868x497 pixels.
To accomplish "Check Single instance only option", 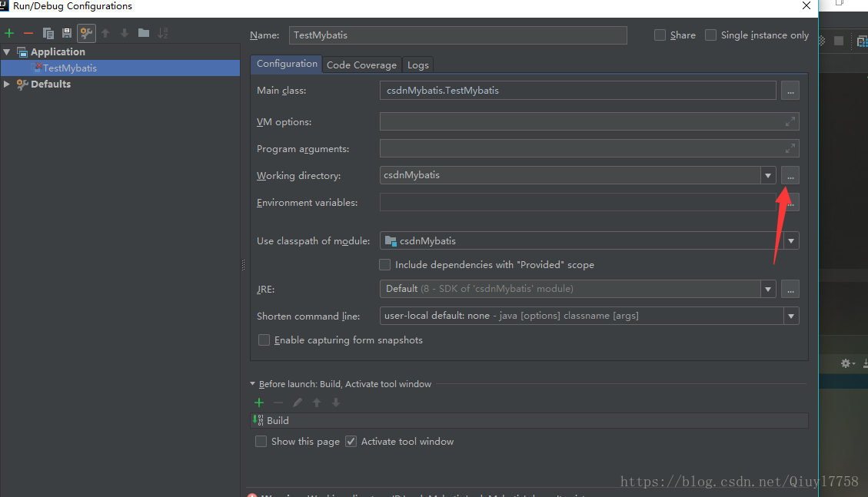I will tap(710, 35).
